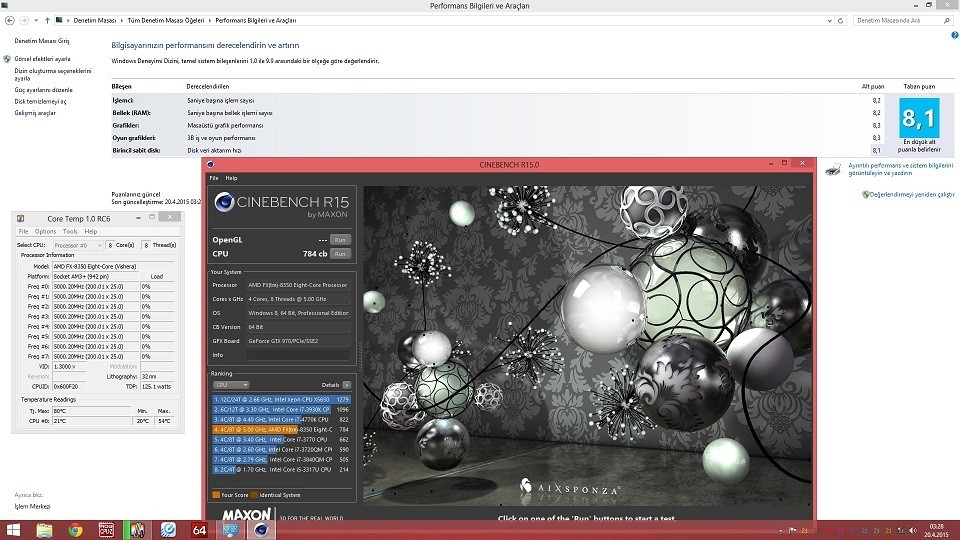Click the Back arrow in Control Panel window
Screen dimensions: 960x540
click(10, 20)
